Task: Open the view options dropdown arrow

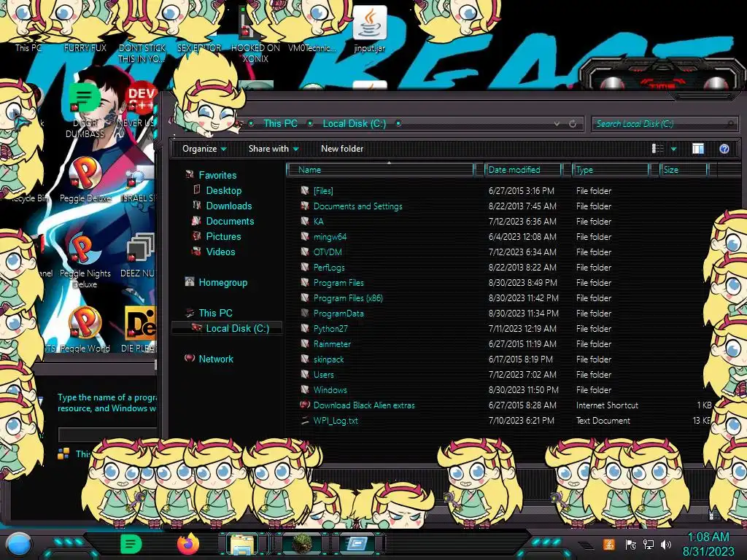Action: point(673,149)
